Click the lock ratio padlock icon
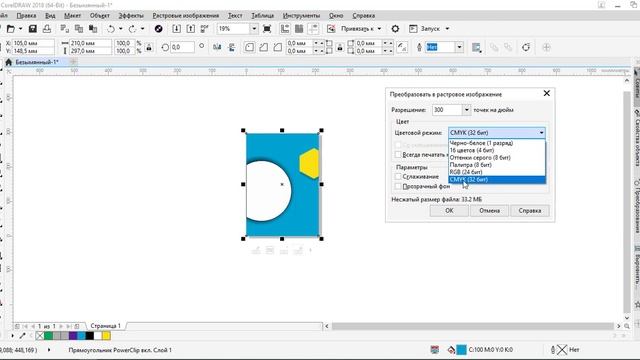This screenshot has width=640, height=360. 149,47
